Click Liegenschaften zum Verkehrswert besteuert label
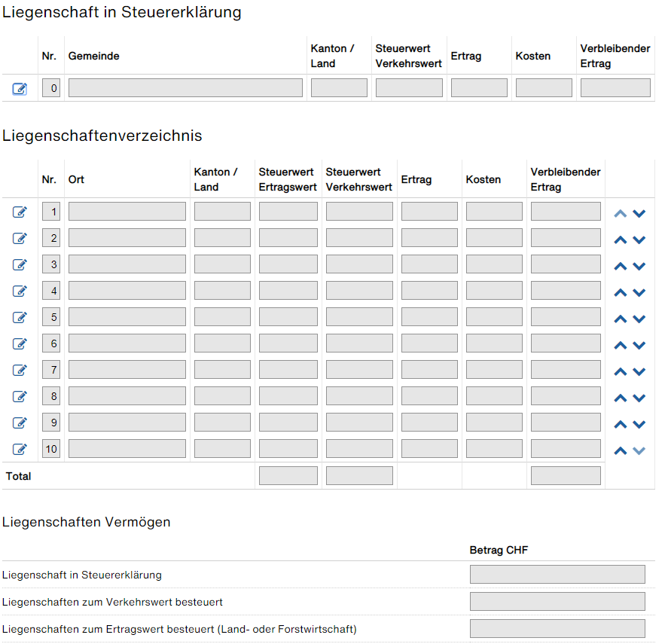Image resolution: width=668 pixels, height=644 pixels. [112, 602]
